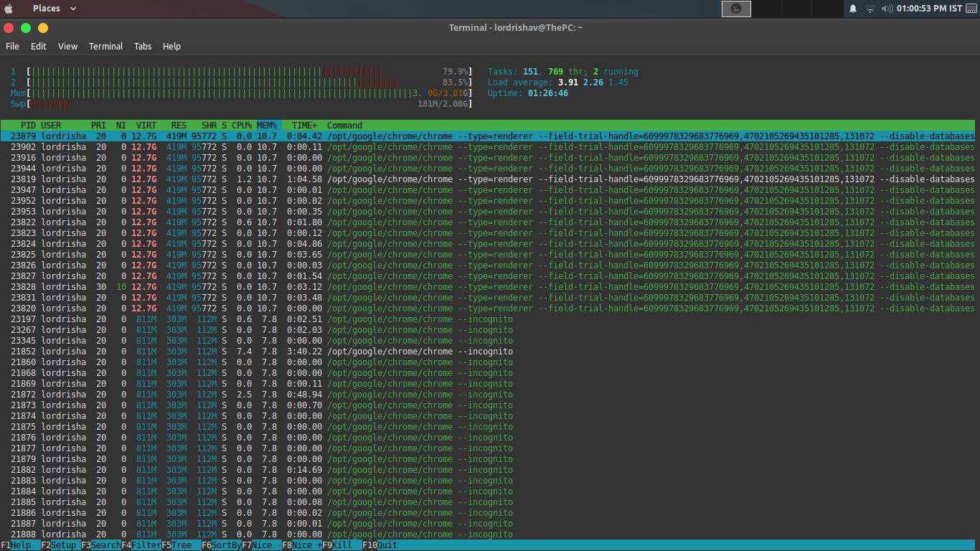Sort by TIME+ column header
The width and height of the screenshot is (980, 551).
304,126
